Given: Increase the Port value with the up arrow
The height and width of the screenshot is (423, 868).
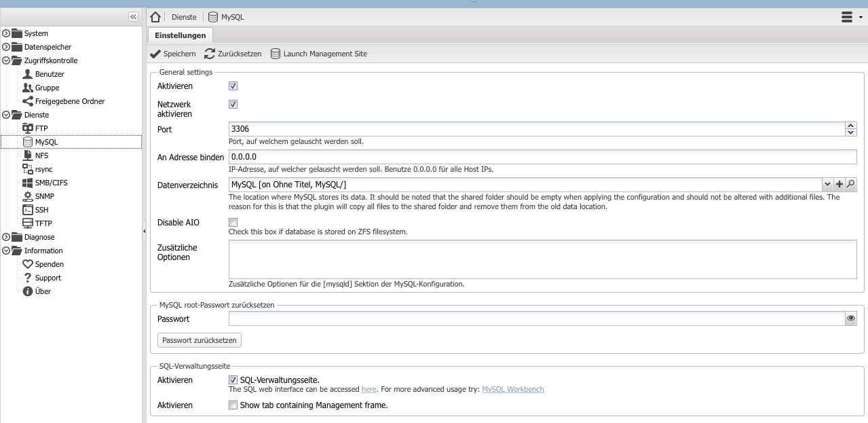Looking at the screenshot, I should (x=851, y=126).
